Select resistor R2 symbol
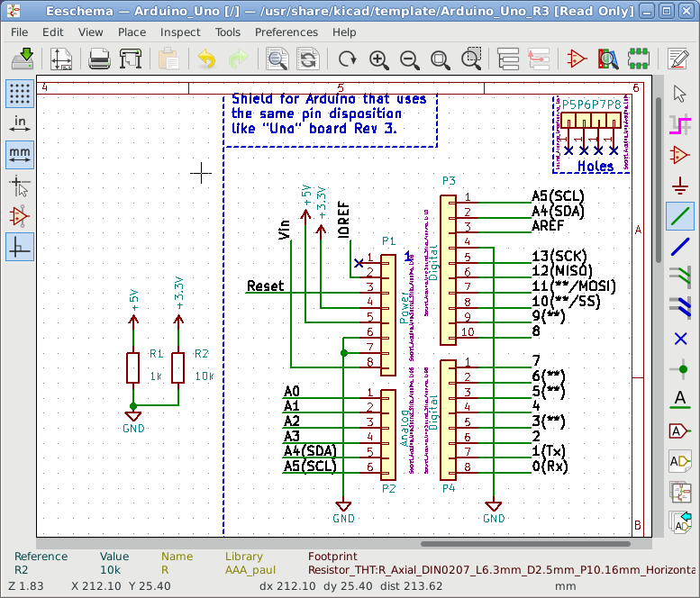 (178, 367)
